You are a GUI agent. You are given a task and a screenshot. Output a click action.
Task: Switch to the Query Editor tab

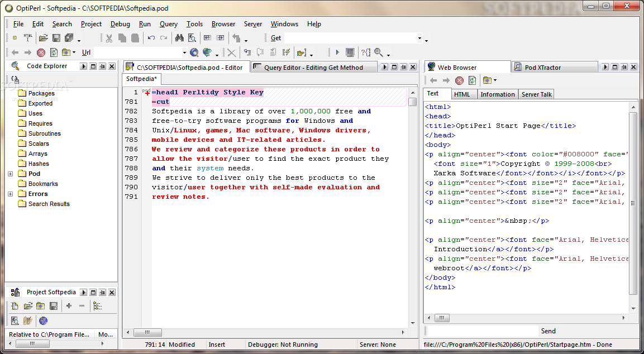tap(313, 68)
